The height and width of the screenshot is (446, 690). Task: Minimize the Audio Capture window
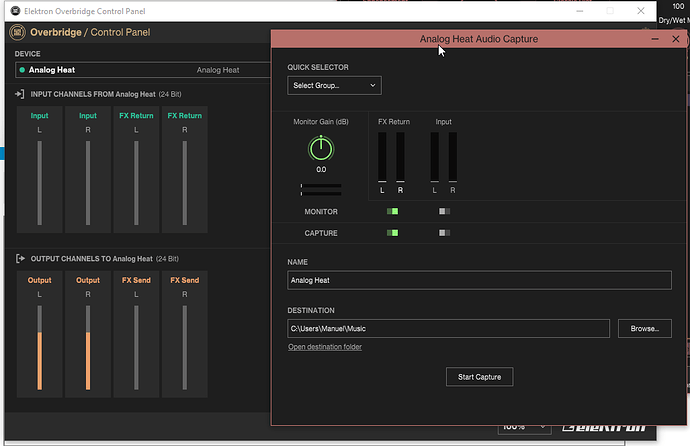click(x=655, y=39)
